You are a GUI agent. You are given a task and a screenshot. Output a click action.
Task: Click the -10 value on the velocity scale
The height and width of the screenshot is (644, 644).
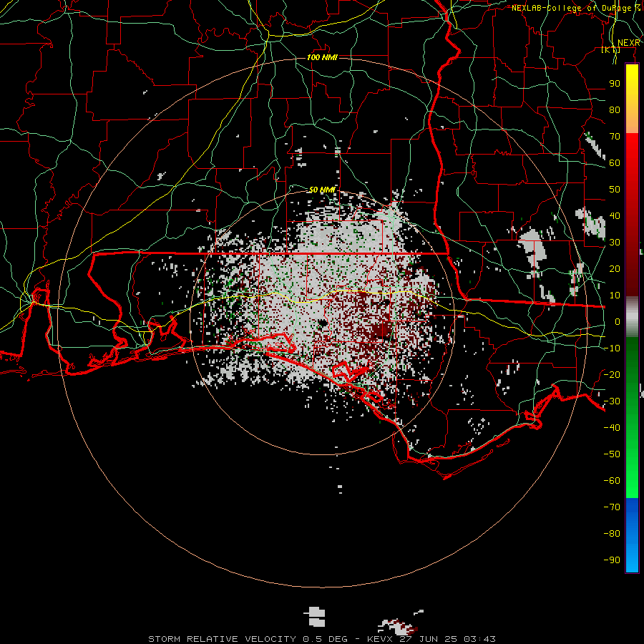(612, 348)
